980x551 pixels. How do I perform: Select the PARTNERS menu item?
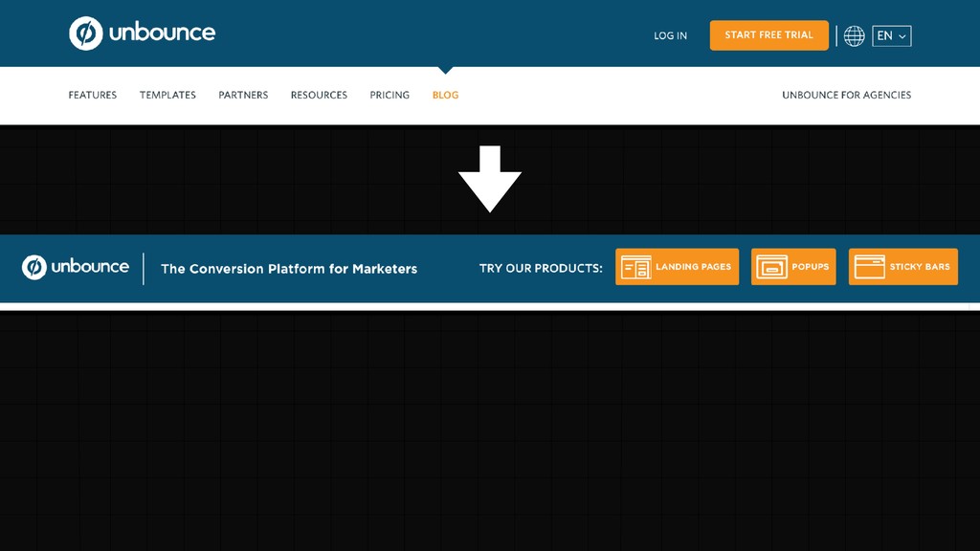tap(243, 95)
